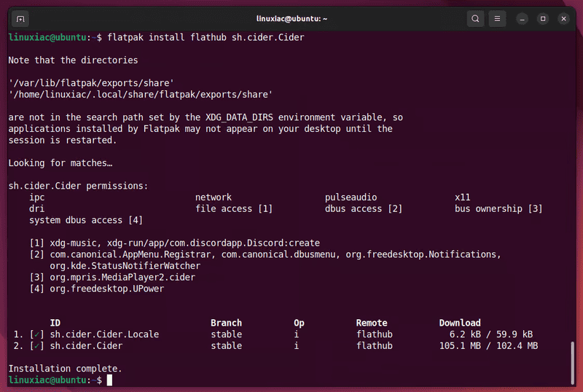Click 'org.mpris.MediaPlayer2.cider' permission entry
The height and width of the screenshot is (392, 583).
(x=122, y=278)
